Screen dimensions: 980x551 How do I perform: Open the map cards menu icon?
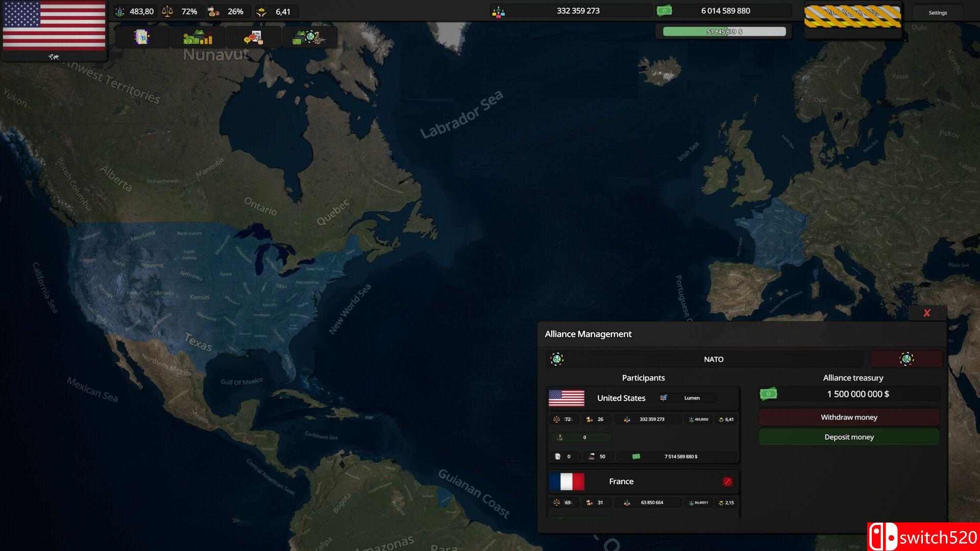(142, 37)
